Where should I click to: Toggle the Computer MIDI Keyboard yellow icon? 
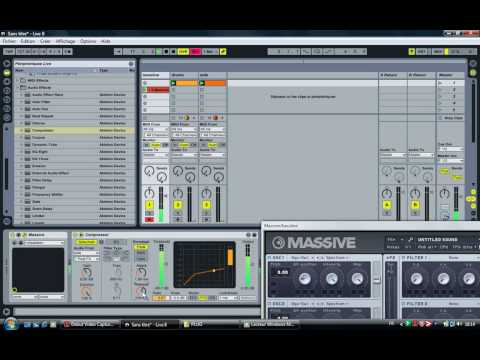[412, 51]
